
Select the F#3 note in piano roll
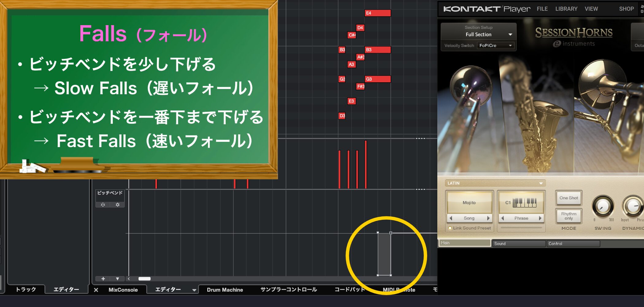pos(360,86)
